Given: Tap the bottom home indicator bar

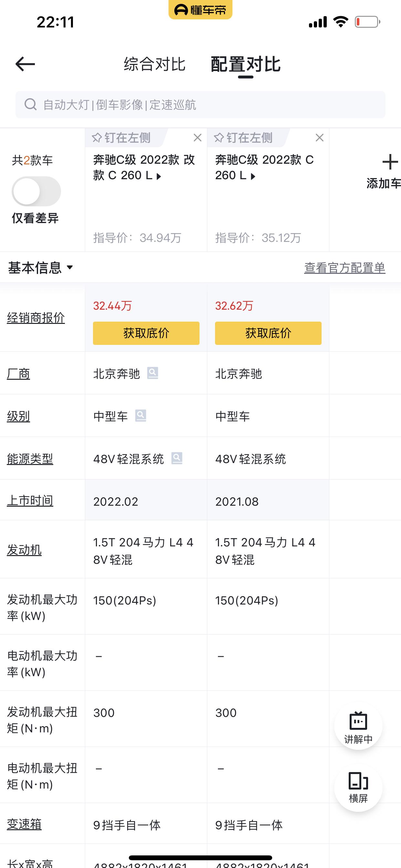Looking at the screenshot, I should coord(200,858).
